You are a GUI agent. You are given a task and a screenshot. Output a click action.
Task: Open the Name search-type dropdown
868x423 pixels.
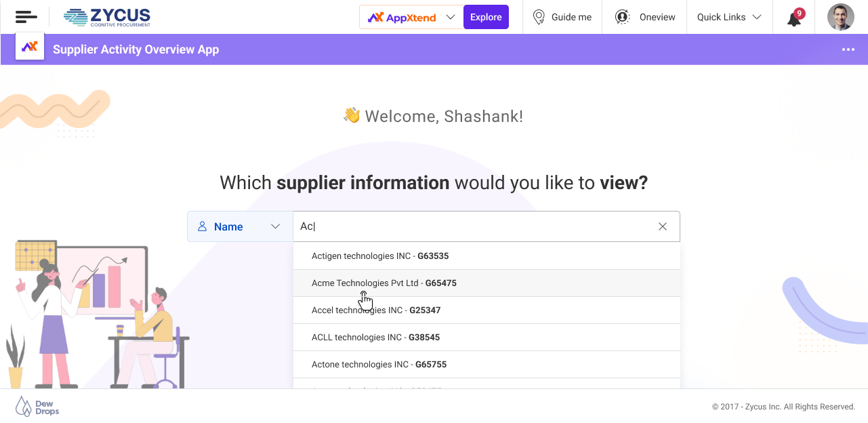coord(240,226)
